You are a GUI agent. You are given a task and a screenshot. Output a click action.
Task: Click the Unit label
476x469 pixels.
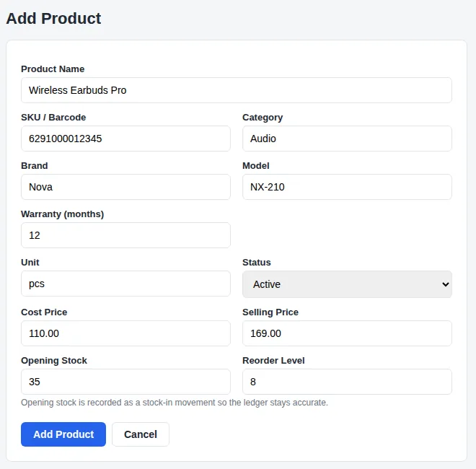[x=30, y=262]
